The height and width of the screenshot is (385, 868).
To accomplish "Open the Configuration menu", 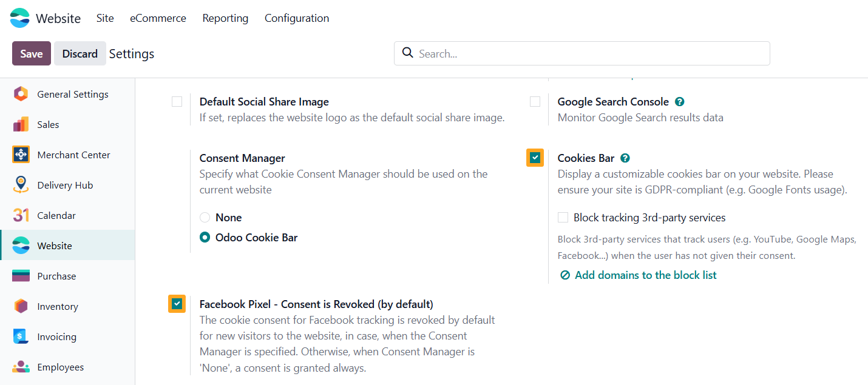I will [x=297, y=18].
